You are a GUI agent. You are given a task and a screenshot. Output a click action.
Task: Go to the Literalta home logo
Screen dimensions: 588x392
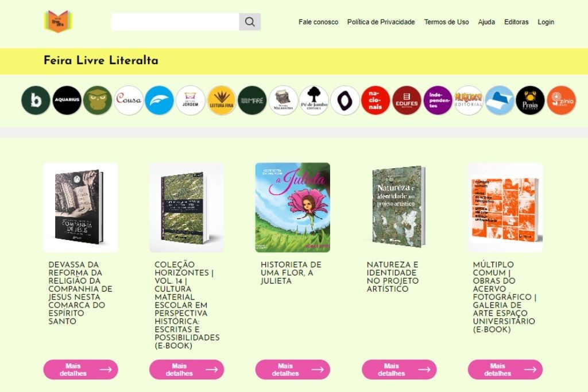58,21
